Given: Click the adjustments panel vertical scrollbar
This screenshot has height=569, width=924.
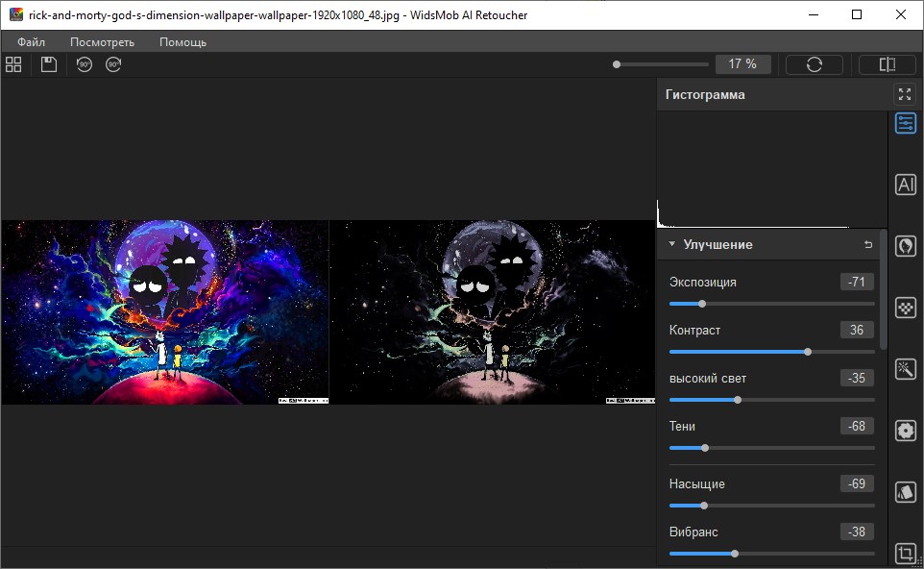Looking at the screenshot, I should [883, 289].
